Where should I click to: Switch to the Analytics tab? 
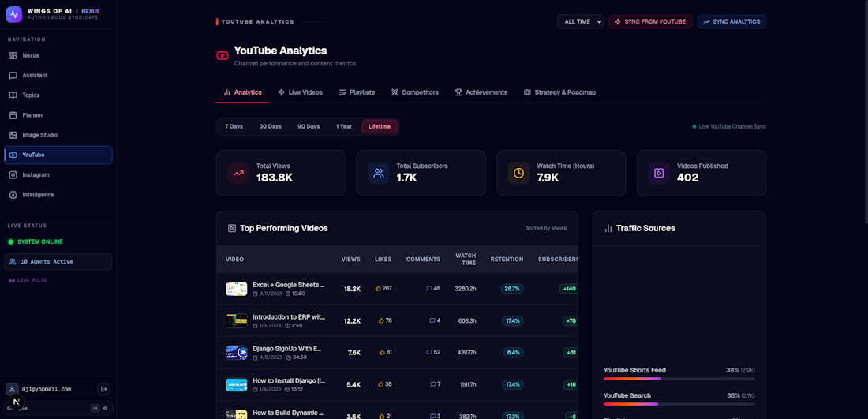(x=242, y=92)
